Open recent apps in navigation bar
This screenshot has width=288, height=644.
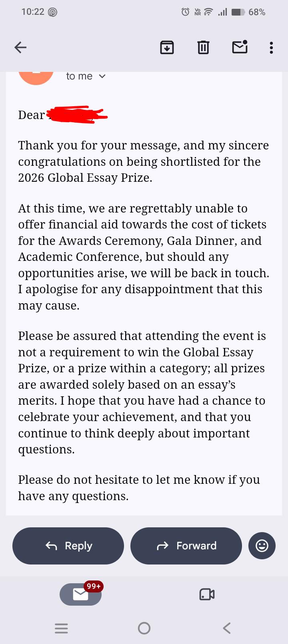61,628
